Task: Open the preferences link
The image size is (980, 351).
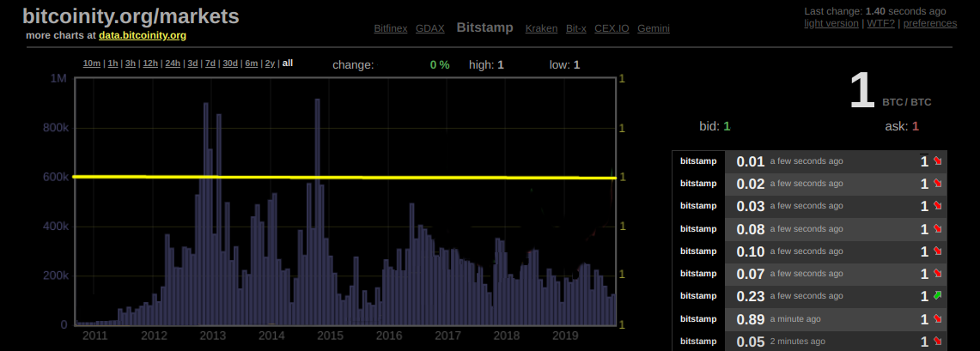Action: click(928, 23)
